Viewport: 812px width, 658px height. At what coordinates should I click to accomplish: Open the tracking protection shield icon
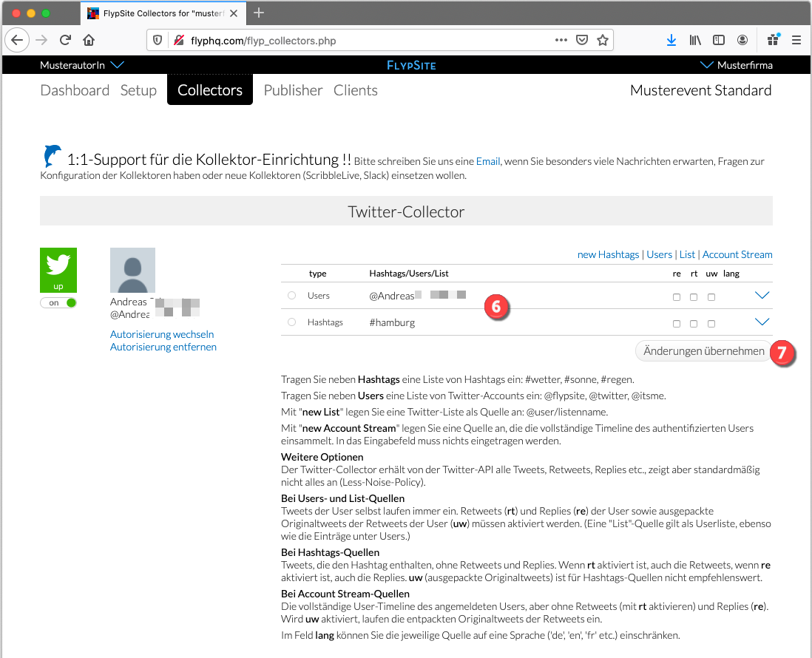coord(158,41)
